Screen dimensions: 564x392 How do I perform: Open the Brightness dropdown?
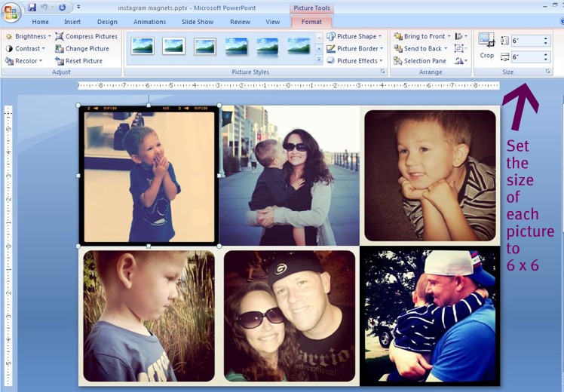[29, 36]
